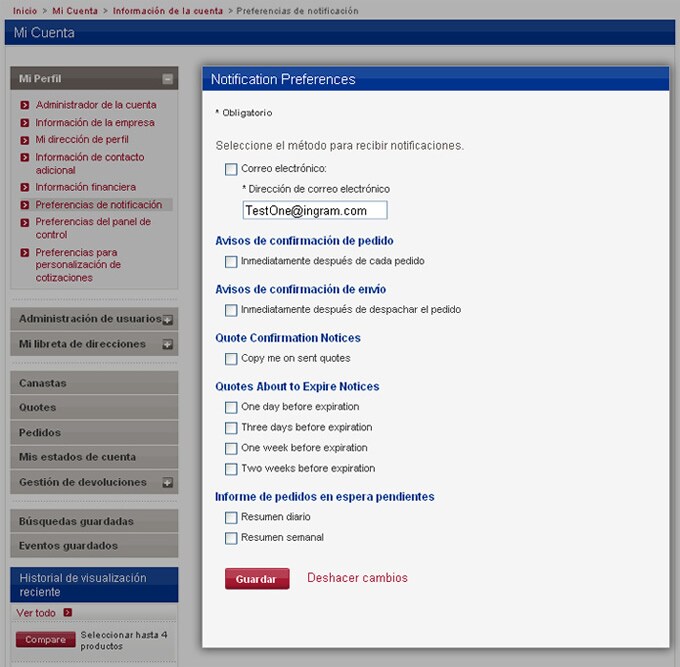Image resolution: width=680 pixels, height=667 pixels.
Task: Open Información financiera link
Action: 86,187
